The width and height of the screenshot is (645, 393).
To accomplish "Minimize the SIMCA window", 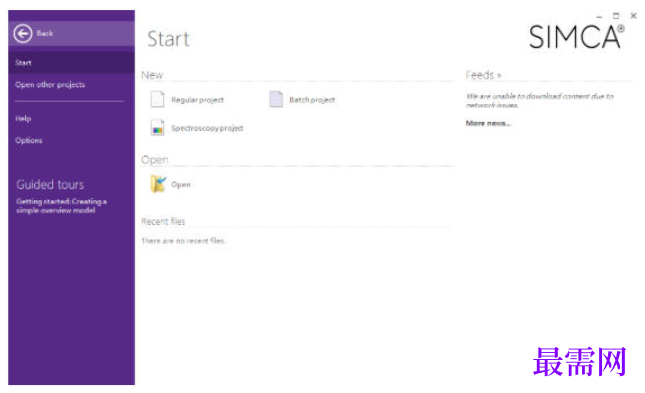I will [599, 16].
